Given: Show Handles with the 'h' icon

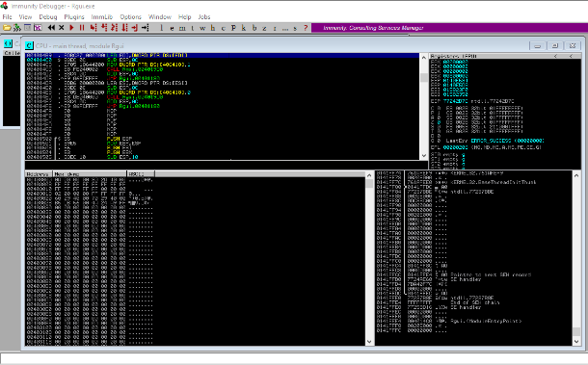Looking at the screenshot, I should click(213, 28).
